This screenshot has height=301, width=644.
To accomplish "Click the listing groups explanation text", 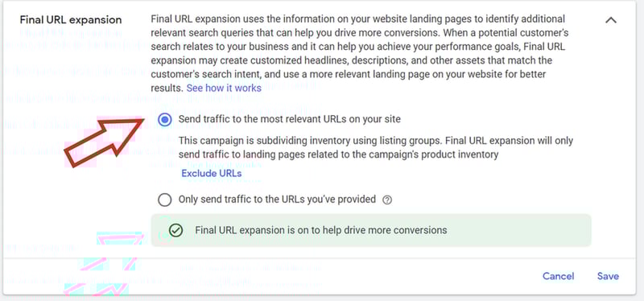I will tap(375, 148).
